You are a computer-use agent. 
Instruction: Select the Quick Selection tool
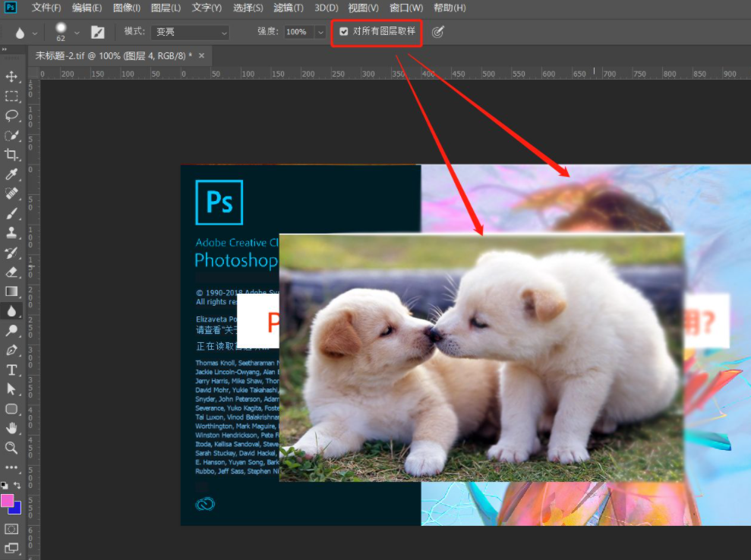click(x=11, y=136)
